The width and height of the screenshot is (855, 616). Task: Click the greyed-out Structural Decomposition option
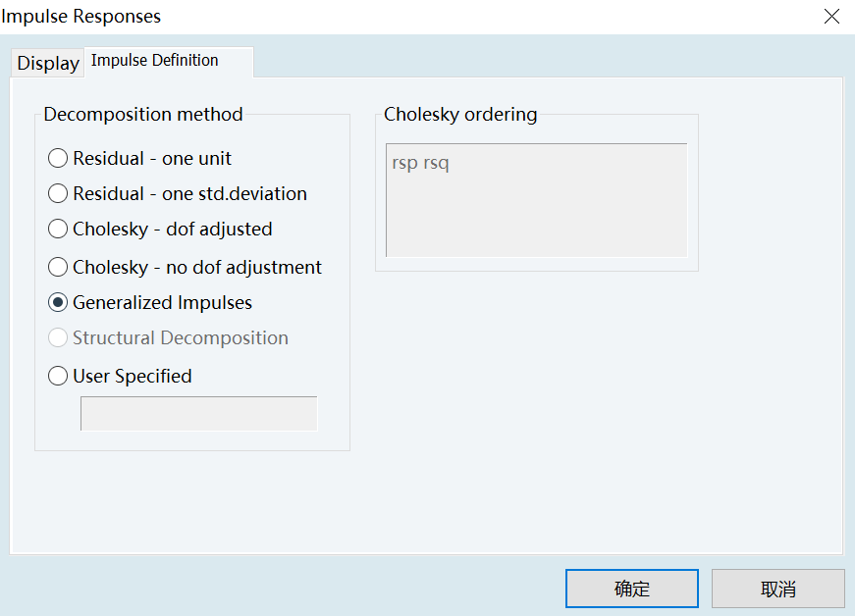[58, 337]
